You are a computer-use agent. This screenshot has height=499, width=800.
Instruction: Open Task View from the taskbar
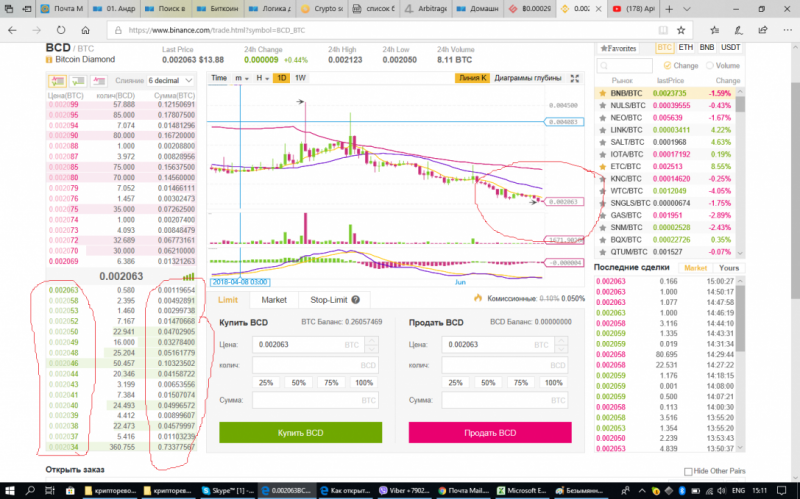[x=49, y=490]
